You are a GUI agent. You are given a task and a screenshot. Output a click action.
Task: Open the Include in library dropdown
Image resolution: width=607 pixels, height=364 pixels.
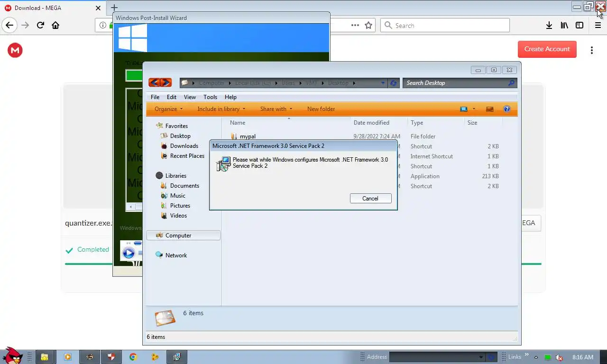click(x=221, y=109)
